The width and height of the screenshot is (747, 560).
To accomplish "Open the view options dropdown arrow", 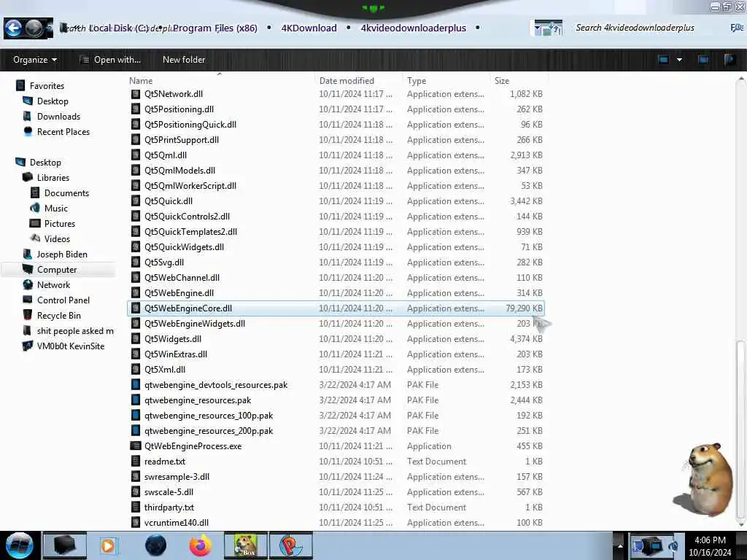I will pos(679,60).
